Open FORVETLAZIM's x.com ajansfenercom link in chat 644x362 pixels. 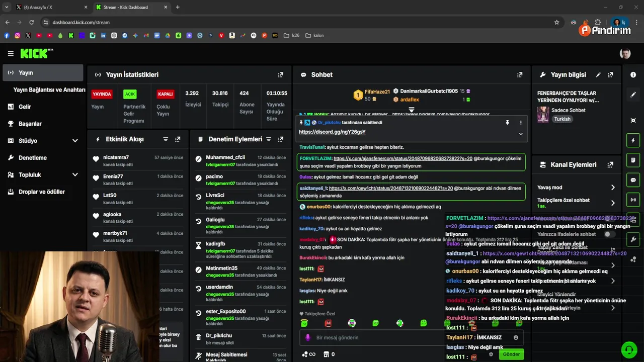click(x=403, y=158)
